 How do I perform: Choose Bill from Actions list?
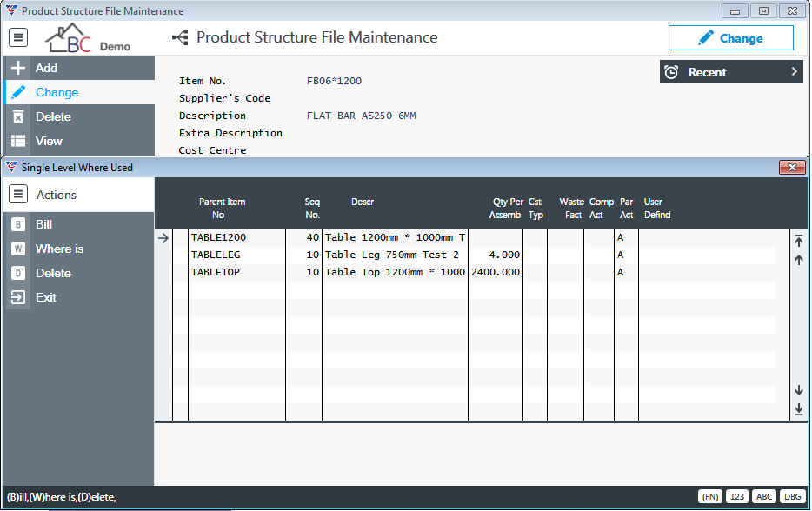click(x=79, y=224)
